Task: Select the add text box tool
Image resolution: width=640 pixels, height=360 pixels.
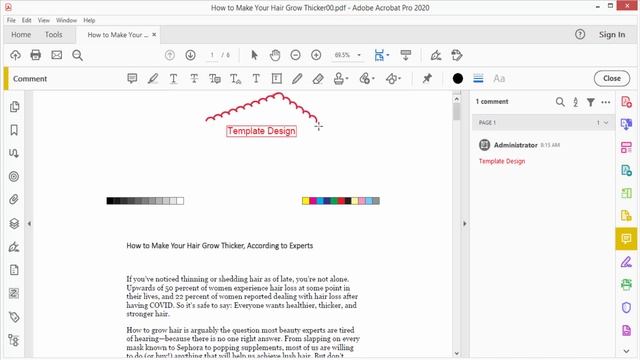Action: (x=277, y=78)
